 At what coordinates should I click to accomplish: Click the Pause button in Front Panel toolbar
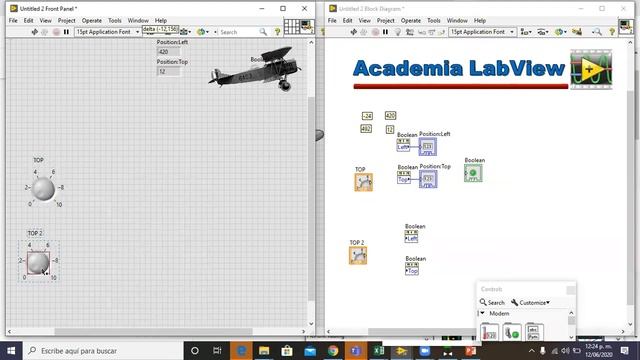point(66,32)
